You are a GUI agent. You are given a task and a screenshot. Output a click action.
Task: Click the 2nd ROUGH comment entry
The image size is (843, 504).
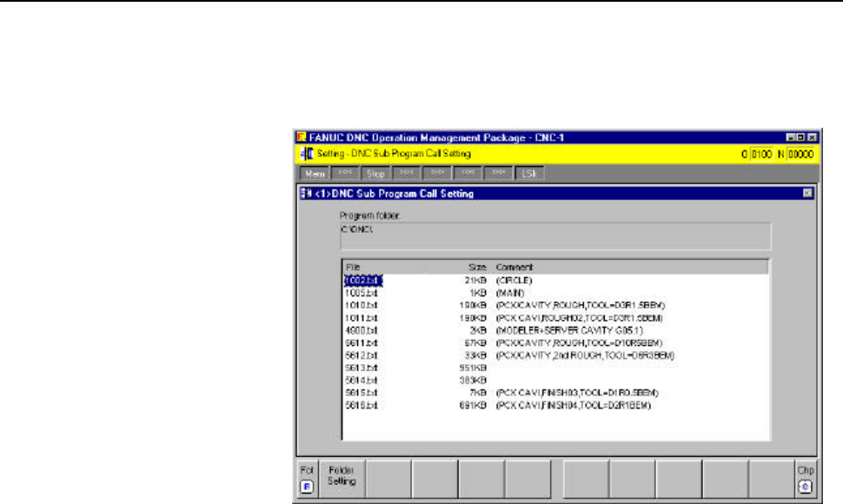pos(585,355)
